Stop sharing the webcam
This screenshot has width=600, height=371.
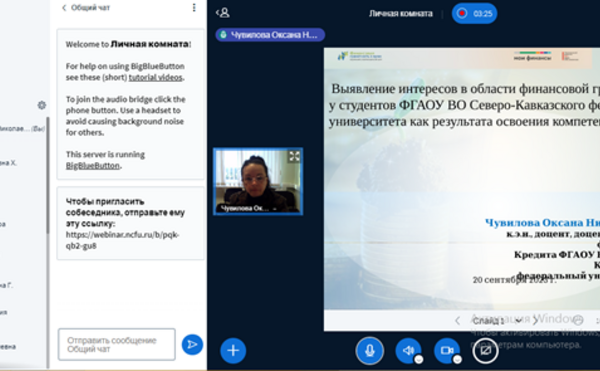point(447,350)
